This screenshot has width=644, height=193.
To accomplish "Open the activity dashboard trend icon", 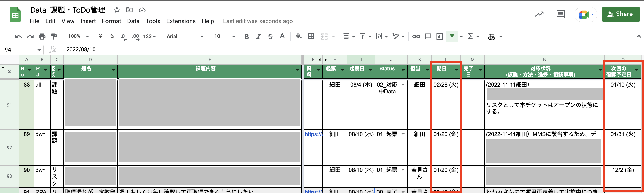I will (x=539, y=14).
